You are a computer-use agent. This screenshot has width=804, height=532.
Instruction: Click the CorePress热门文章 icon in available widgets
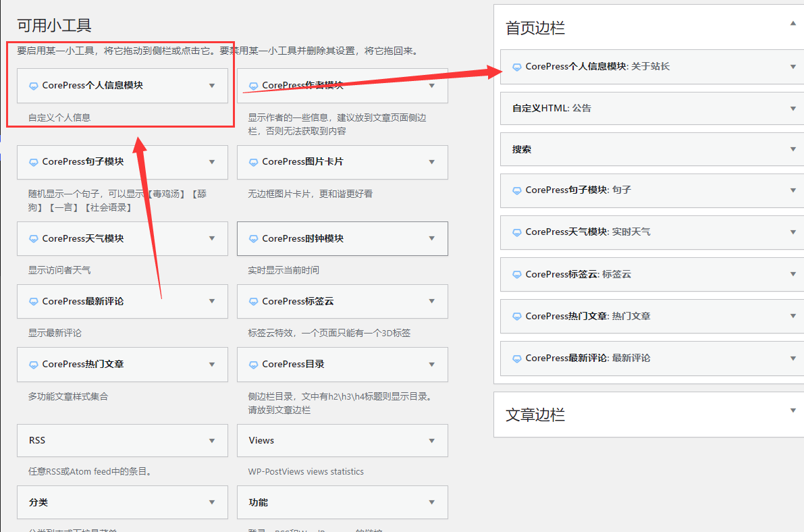coord(33,365)
